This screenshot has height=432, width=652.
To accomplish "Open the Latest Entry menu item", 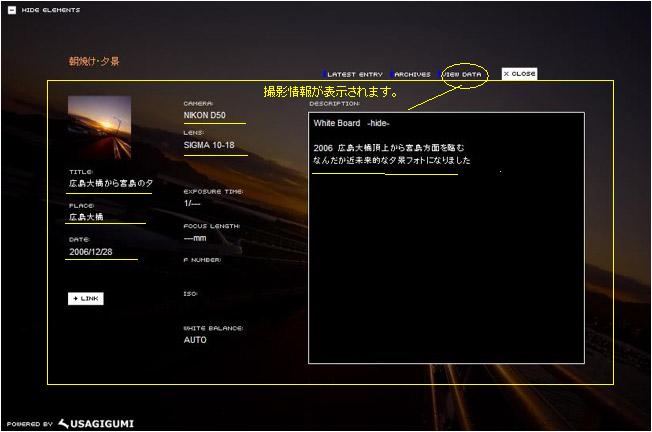I will click(x=355, y=74).
